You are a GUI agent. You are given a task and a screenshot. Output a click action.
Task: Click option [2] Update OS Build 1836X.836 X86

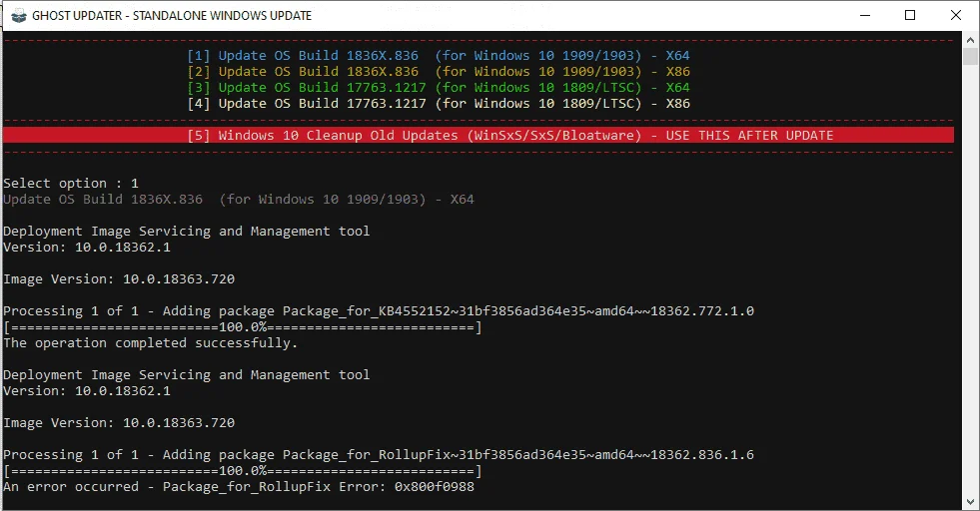[x=439, y=72]
